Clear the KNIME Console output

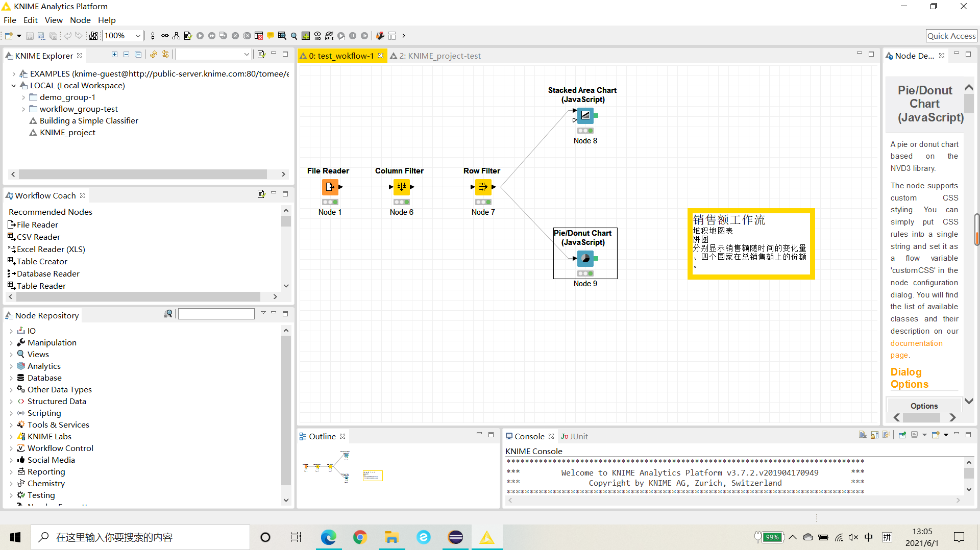coord(863,435)
